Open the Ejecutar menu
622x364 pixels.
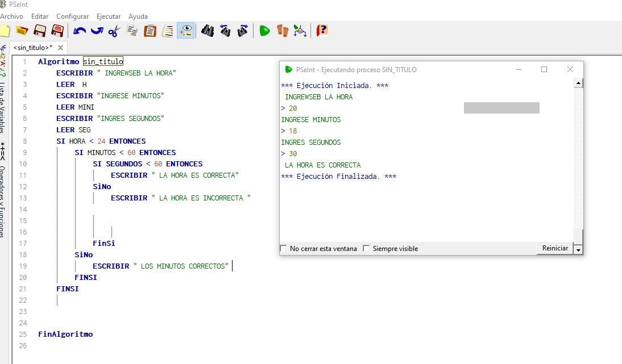(x=108, y=16)
